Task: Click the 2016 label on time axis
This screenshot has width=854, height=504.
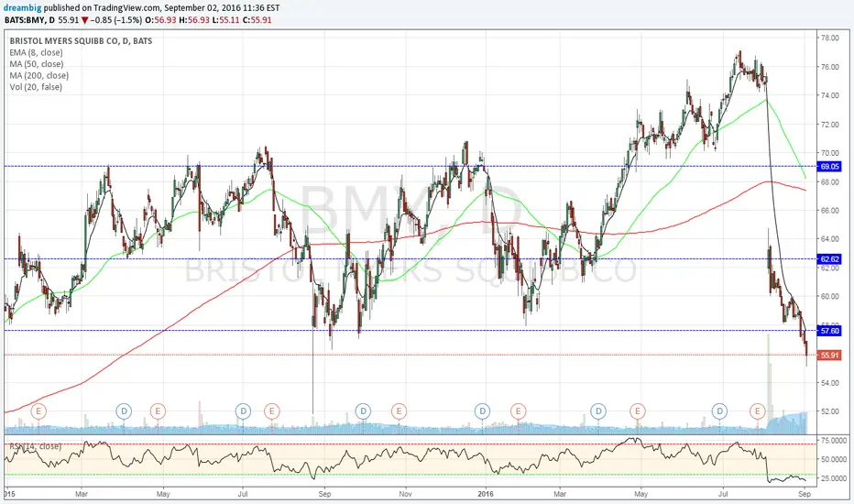Action: (486, 494)
